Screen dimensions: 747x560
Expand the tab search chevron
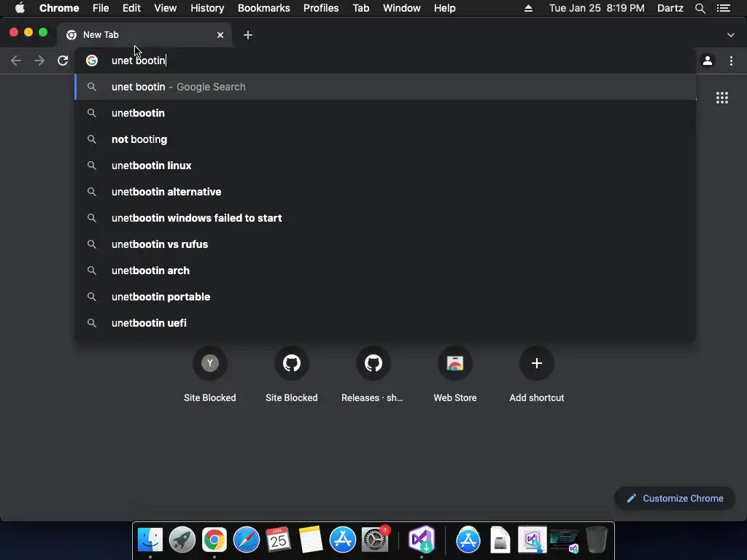pos(731,35)
